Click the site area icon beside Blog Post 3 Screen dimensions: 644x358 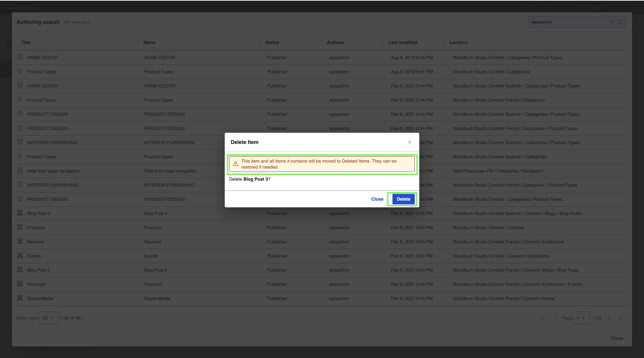[x=20, y=213]
